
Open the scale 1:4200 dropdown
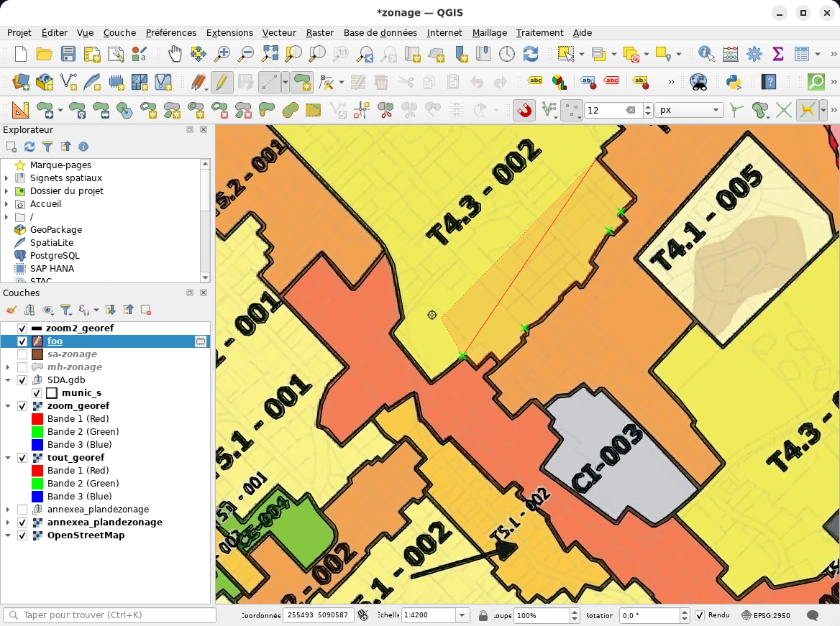click(x=462, y=615)
